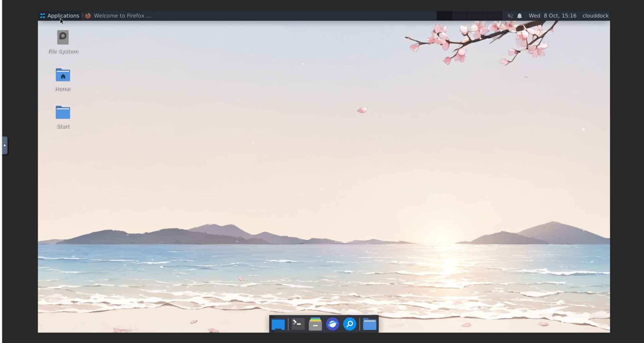Open the notifications bell in panel
Screen dimensions: 644x343
click(x=520, y=16)
